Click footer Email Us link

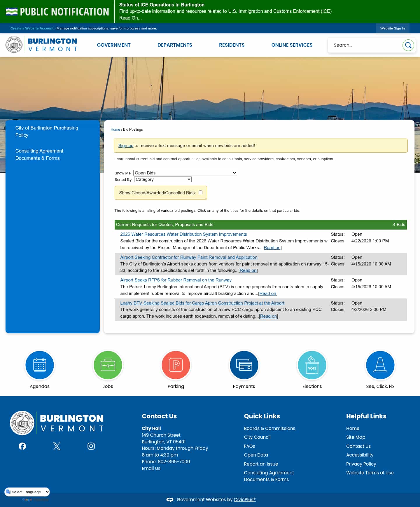[x=151, y=468]
